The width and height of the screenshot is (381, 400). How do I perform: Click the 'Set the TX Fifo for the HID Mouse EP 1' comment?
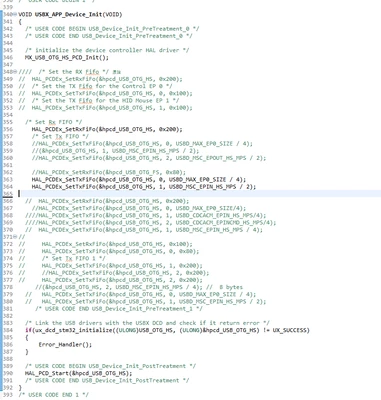[105, 101]
